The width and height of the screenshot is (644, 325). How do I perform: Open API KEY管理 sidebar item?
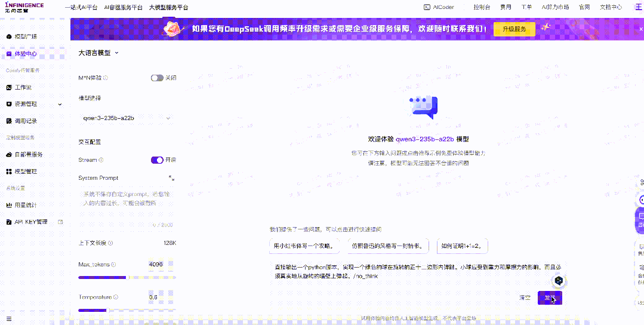(31, 222)
